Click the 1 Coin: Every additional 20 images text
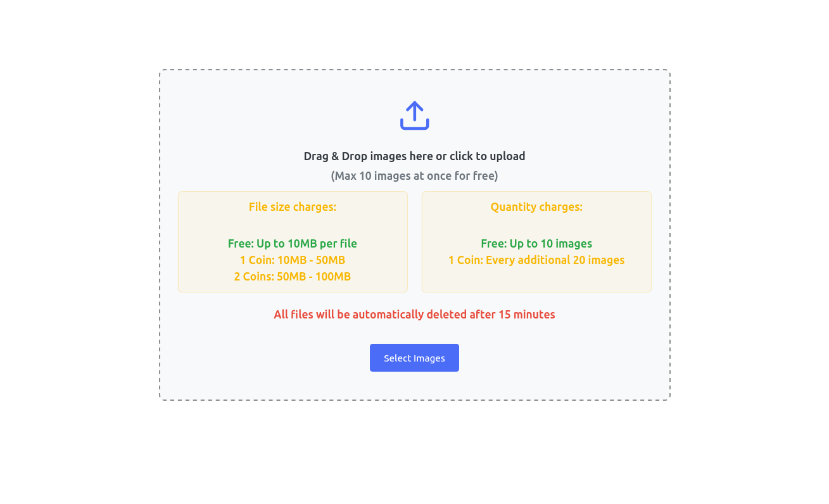 (x=536, y=260)
